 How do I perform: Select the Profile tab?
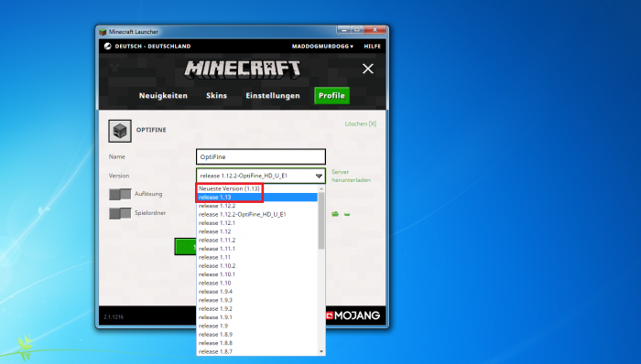[331, 95]
